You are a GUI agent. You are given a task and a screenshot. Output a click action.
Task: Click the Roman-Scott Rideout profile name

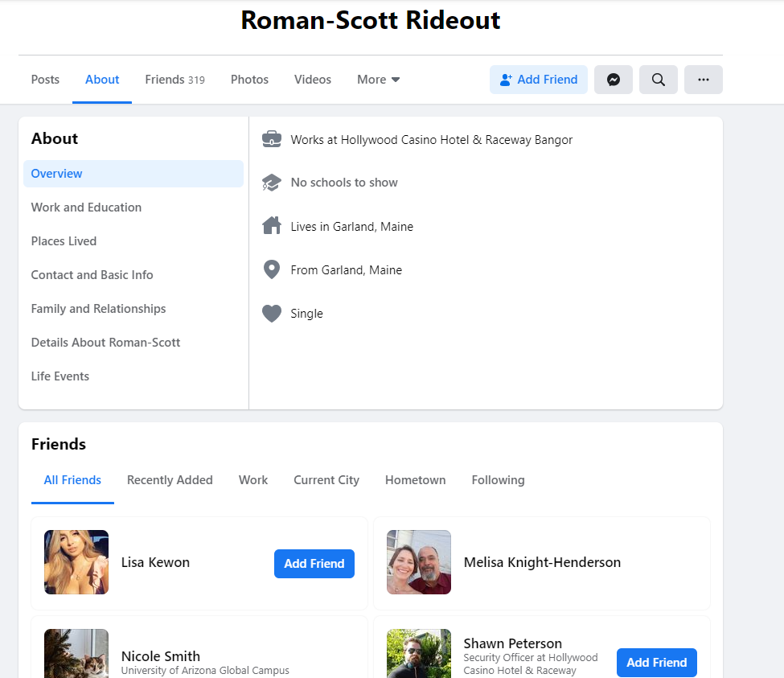pos(371,20)
